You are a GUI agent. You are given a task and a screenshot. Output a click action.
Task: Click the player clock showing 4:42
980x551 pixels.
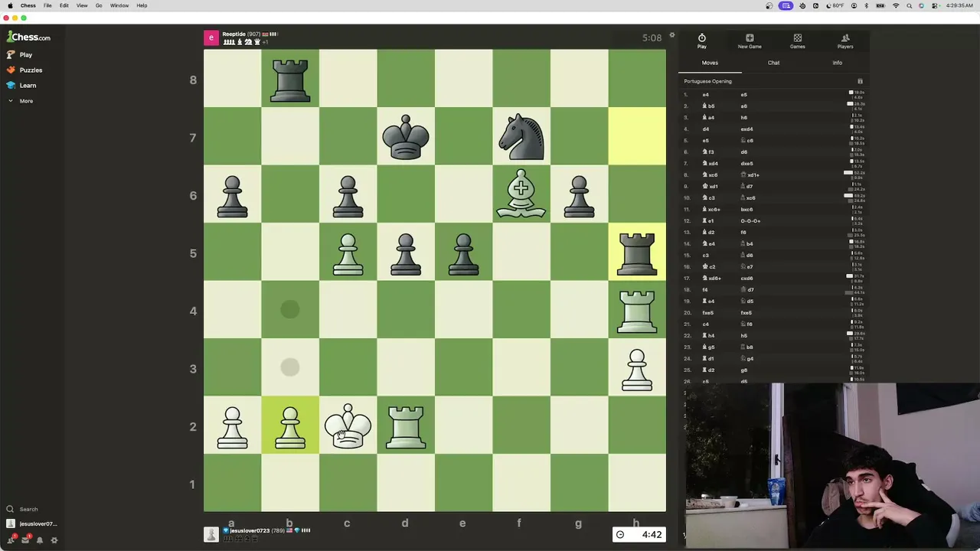pos(639,534)
